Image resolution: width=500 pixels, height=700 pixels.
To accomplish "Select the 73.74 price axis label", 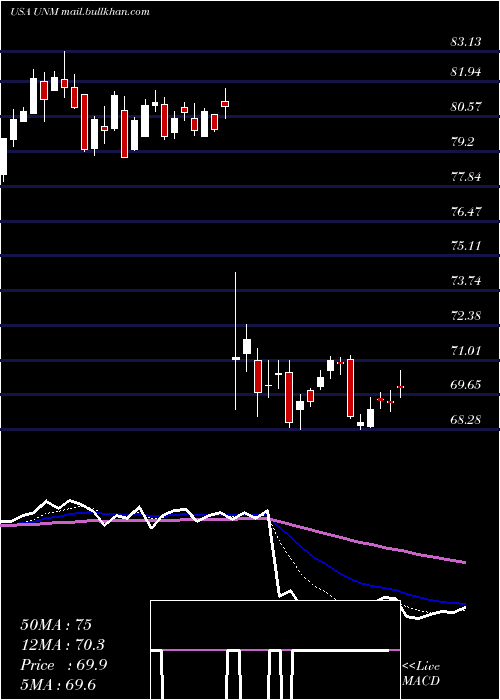I will point(466,281).
